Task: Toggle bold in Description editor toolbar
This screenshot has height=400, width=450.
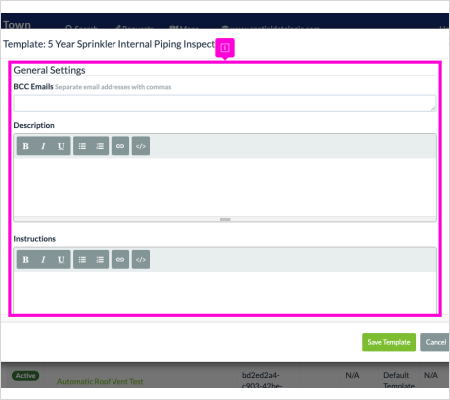Action: 26,146
